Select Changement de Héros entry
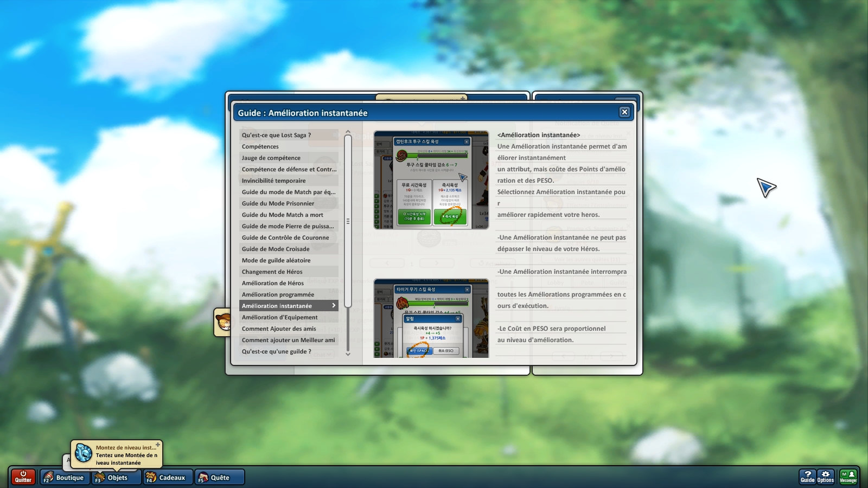 coord(289,272)
